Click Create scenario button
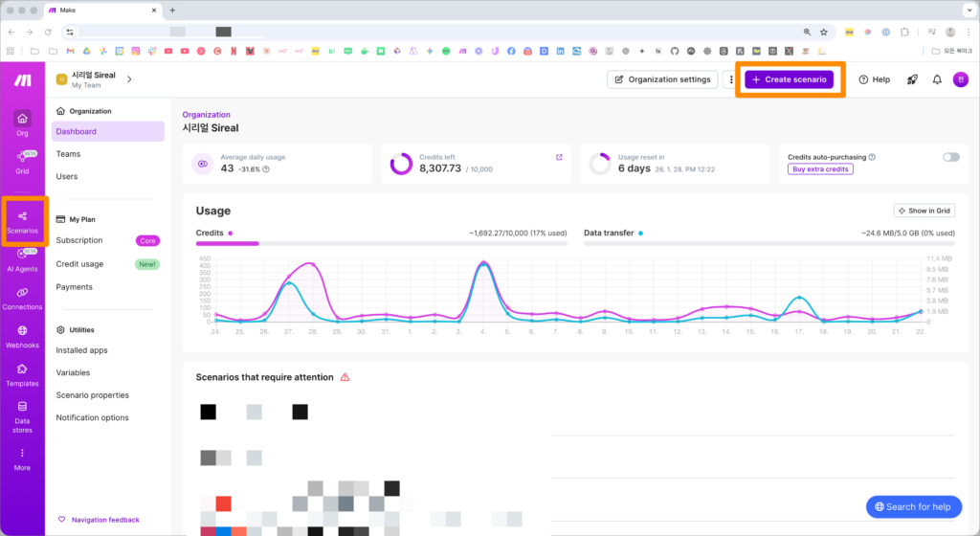The width and height of the screenshot is (980, 536). click(790, 79)
